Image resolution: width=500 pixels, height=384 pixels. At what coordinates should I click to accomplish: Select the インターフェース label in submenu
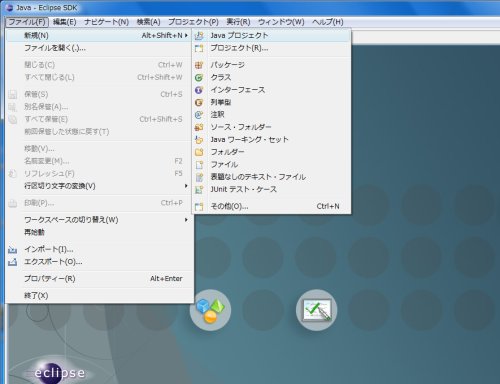point(238,90)
